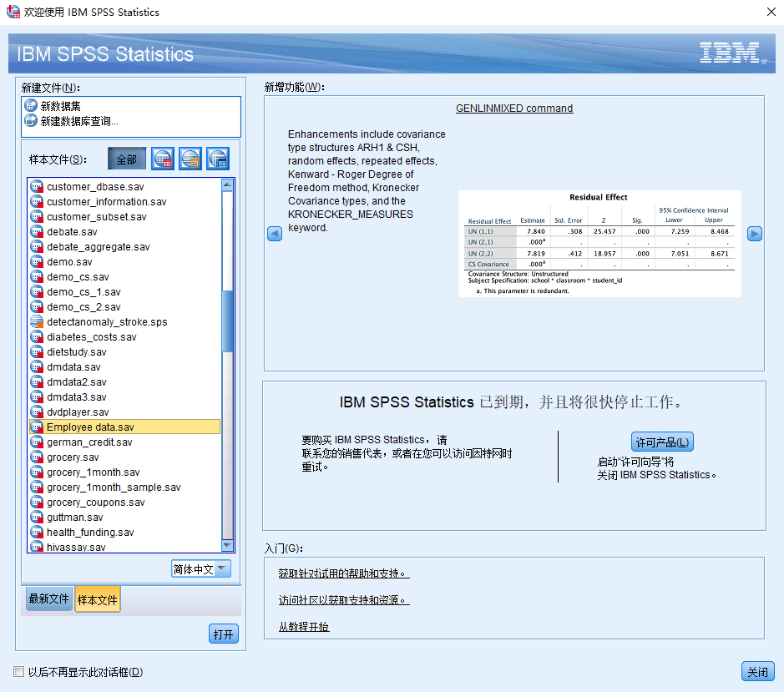Image resolution: width=784 pixels, height=692 pixels.
Task: Click the 打开 button
Action: tap(224, 634)
